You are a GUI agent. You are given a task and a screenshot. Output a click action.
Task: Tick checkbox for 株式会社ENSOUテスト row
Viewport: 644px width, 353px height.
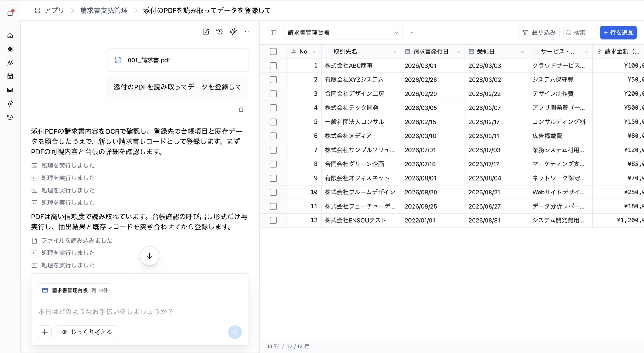pyautogui.click(x=274, y=221)
